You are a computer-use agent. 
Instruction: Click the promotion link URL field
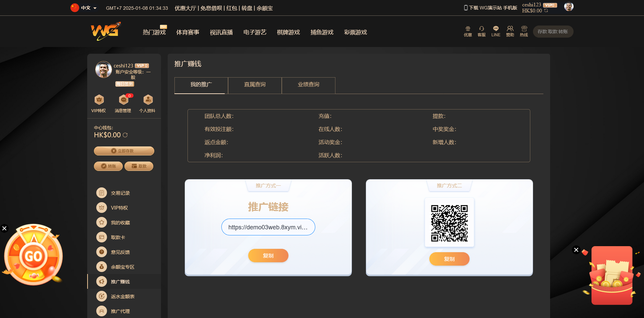click(x=268, y=227)
